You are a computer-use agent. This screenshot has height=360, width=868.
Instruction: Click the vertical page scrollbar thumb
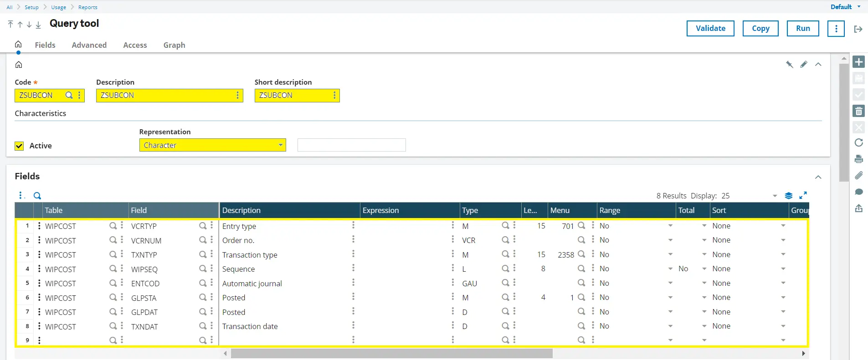coord(844,122)
